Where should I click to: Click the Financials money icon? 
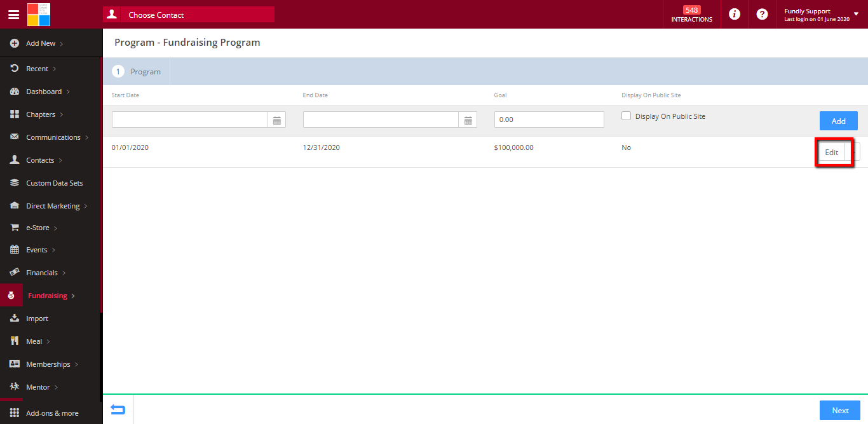coord(15,272)
